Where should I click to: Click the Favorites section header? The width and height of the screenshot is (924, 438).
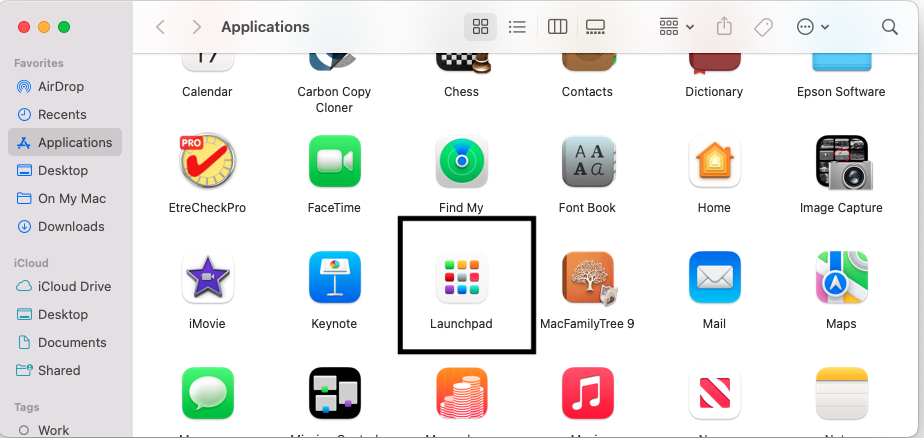(x=39, y=63)
